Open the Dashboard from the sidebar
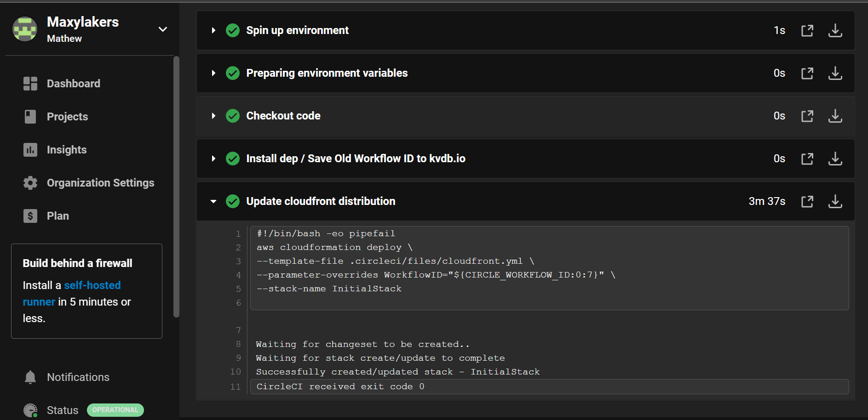 click(x=74, y=83)
